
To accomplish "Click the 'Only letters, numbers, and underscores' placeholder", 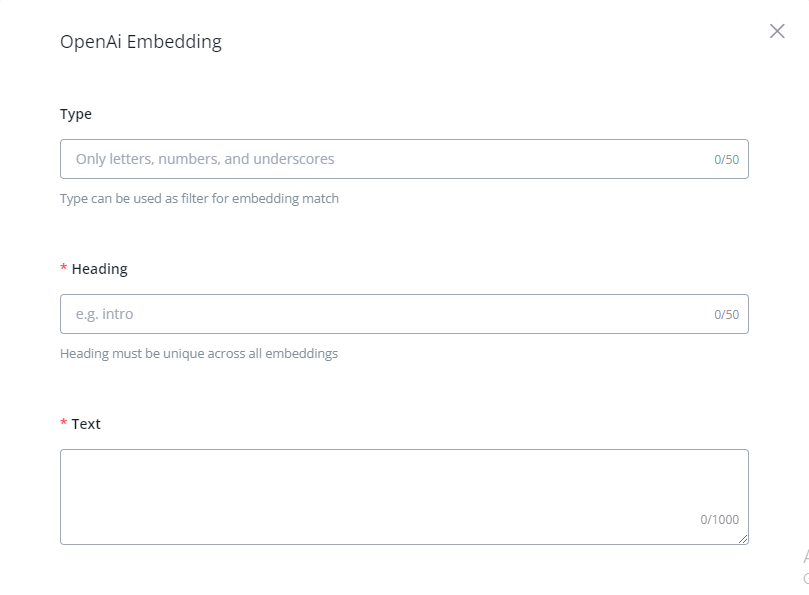I will [205, 159].
